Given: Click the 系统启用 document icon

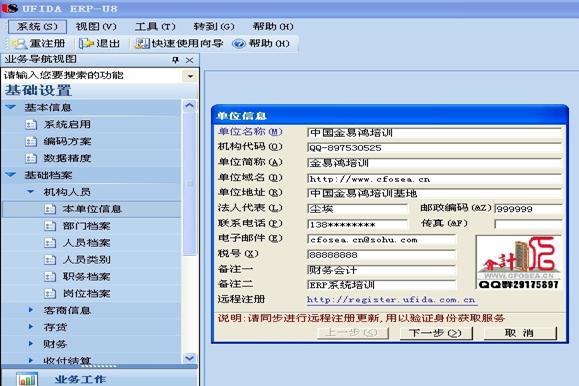Looking at the screenshot, I should click(x=31, y=124).
